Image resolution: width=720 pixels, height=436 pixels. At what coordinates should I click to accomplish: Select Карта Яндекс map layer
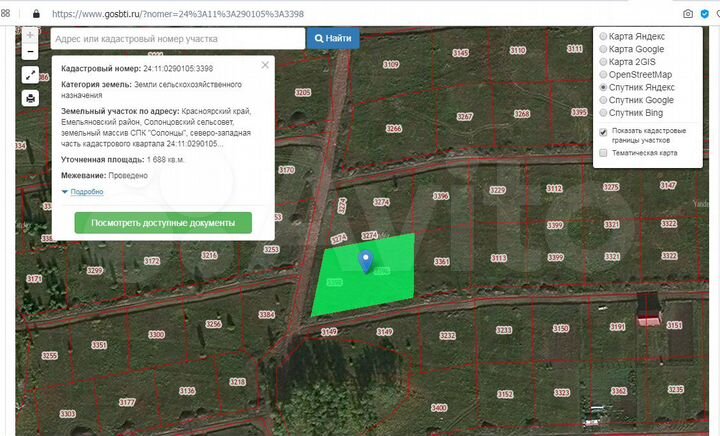point(603,36)
